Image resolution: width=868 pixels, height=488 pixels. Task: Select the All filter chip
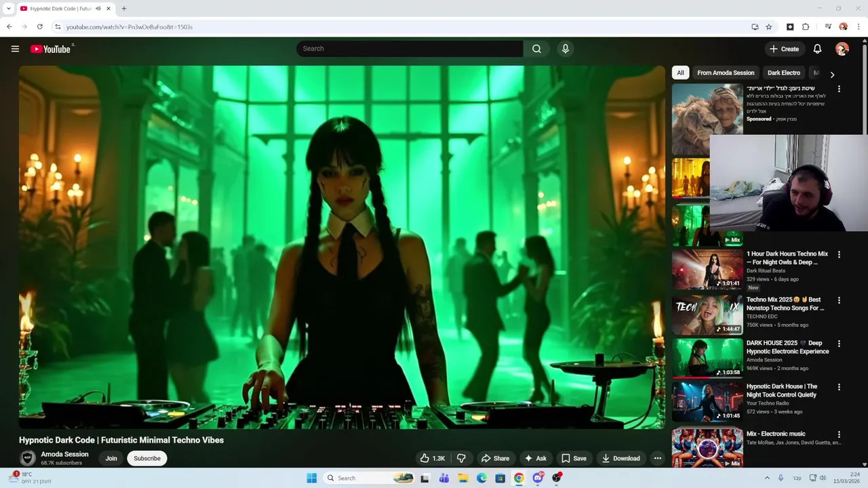click(x=680, y=73)
